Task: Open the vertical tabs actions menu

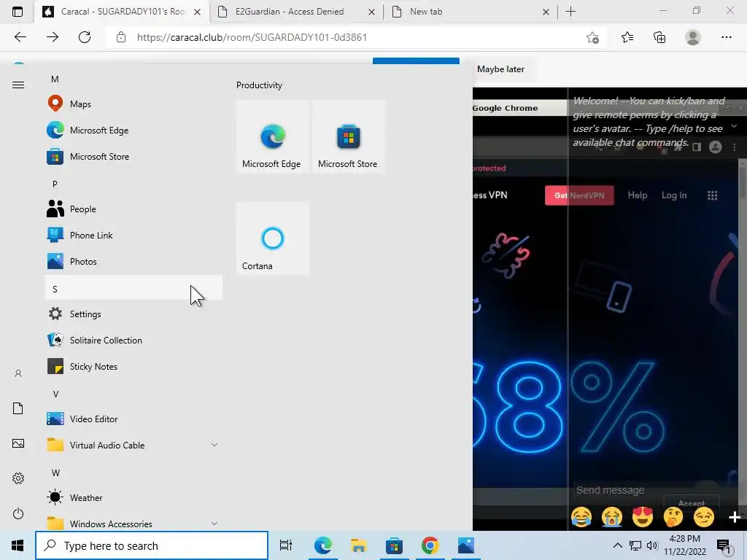Action: coord(18,12)
